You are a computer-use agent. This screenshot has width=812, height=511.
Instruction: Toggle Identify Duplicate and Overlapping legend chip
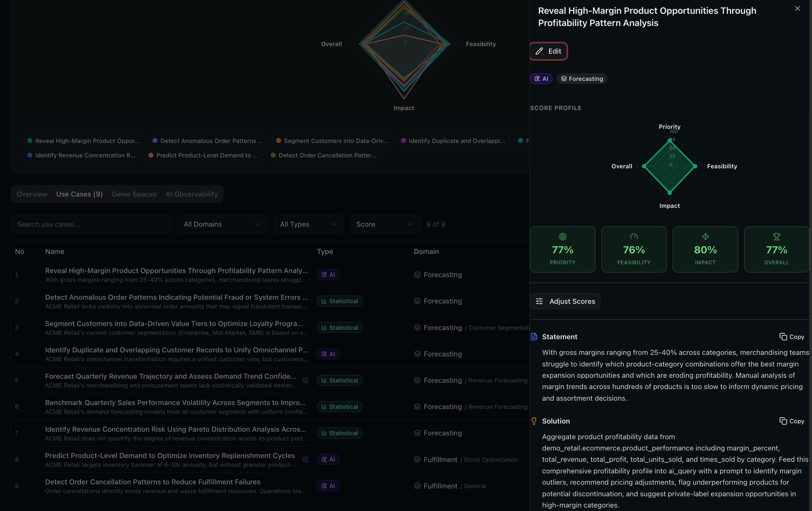tap(453, 141)
